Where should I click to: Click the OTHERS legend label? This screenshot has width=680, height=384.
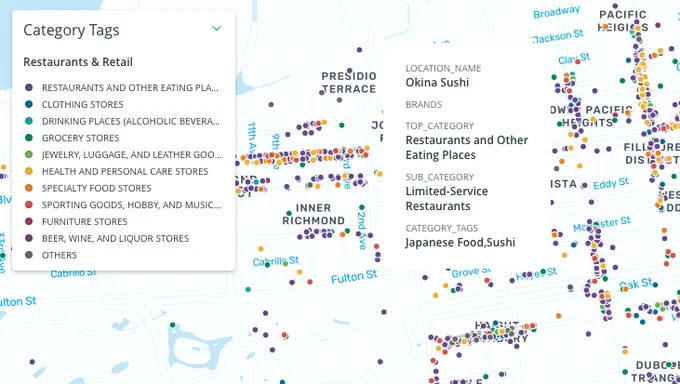point(59,255)
